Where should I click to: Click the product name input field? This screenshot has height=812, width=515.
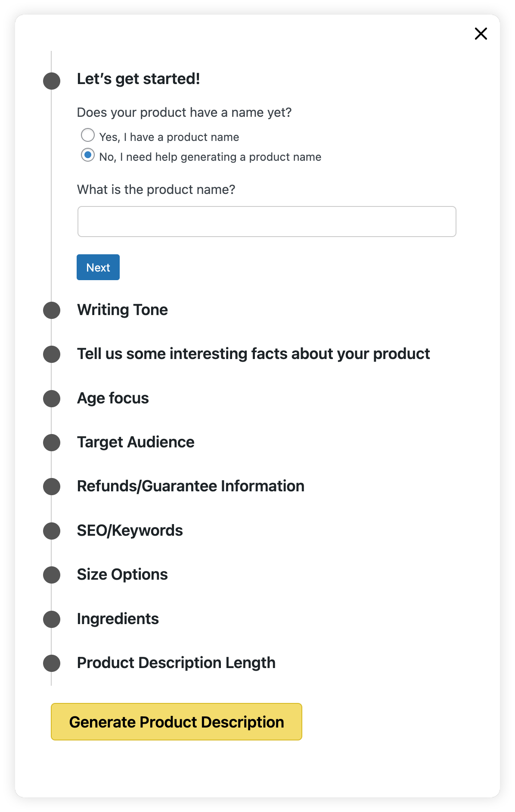pos(266,221)
